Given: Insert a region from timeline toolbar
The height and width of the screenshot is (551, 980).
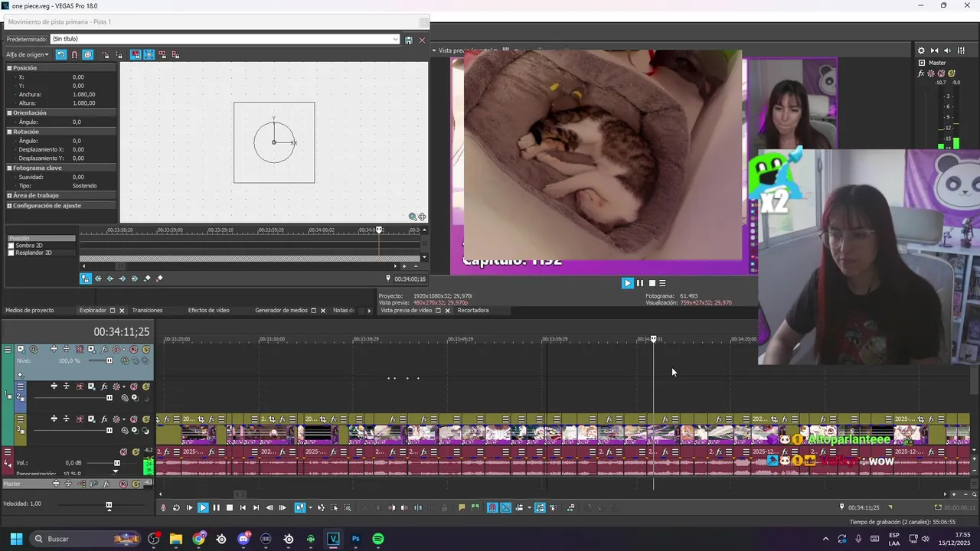Looking at the screenshot, I should (475, 507).
